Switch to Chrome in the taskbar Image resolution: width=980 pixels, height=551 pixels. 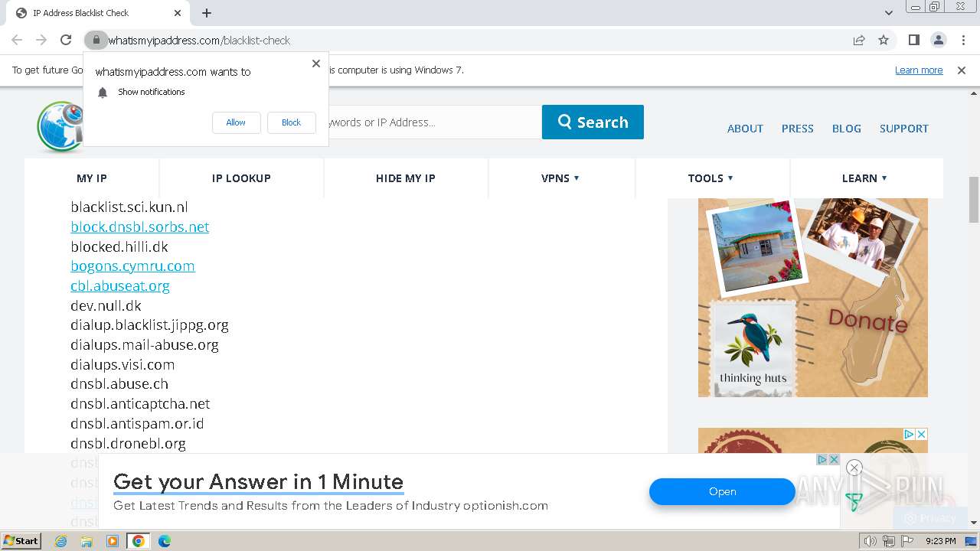139,541
